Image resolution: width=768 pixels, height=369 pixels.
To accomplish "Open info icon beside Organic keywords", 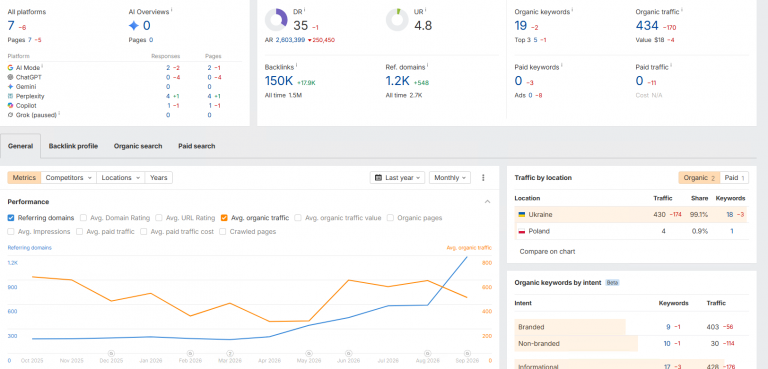I will 572,10.
